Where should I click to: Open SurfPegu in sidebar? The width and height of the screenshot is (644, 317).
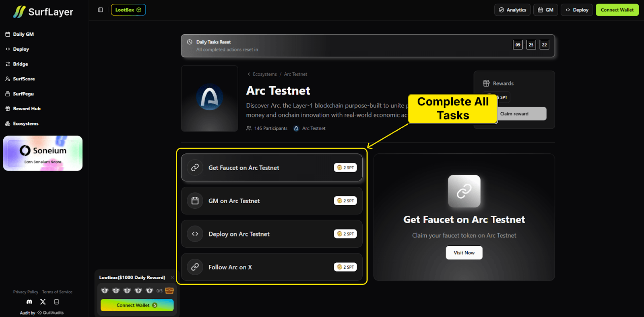click(19, 94)
